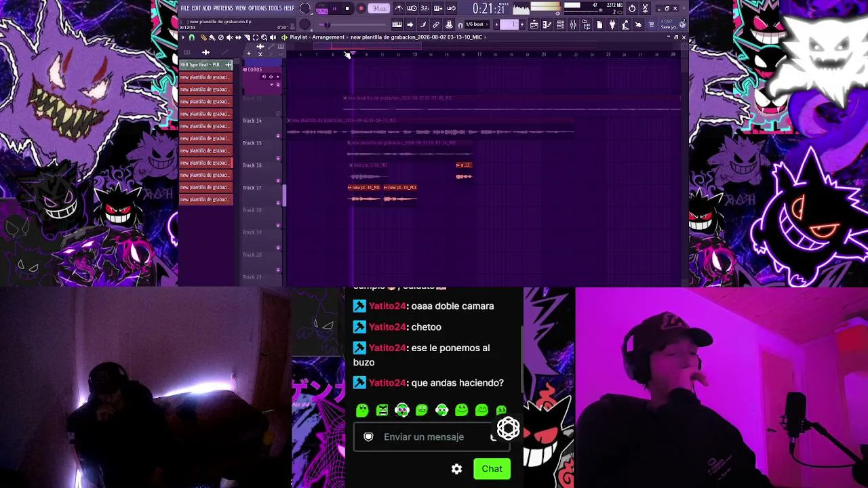Open the VIEW menu
868x488 pixels.
coord(241,8)
